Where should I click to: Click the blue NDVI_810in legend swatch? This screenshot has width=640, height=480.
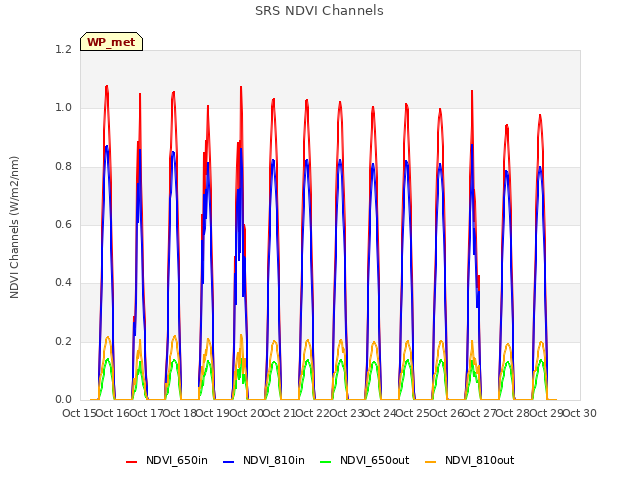point(229,462)
